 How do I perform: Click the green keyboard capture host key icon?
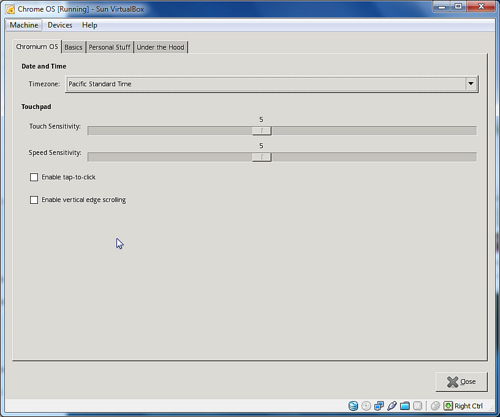[x=448, y=406]
